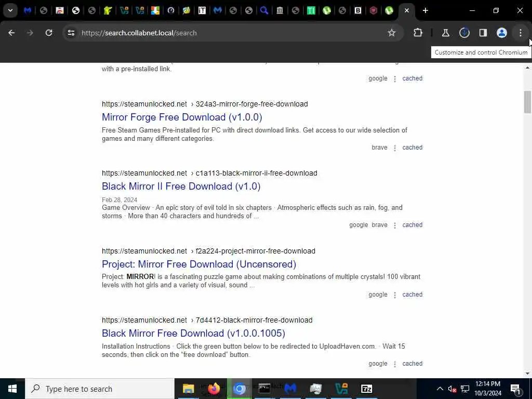Screen dimensions: 532x399
Task: Open the tab search dropdown chevron
Action: tap(10, 10)
